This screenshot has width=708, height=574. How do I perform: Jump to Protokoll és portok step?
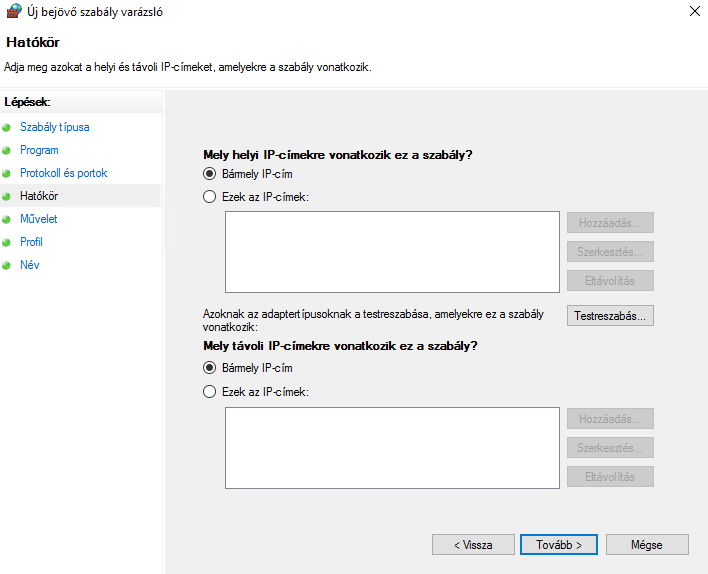pyautogui.click(x=63, y=173)
